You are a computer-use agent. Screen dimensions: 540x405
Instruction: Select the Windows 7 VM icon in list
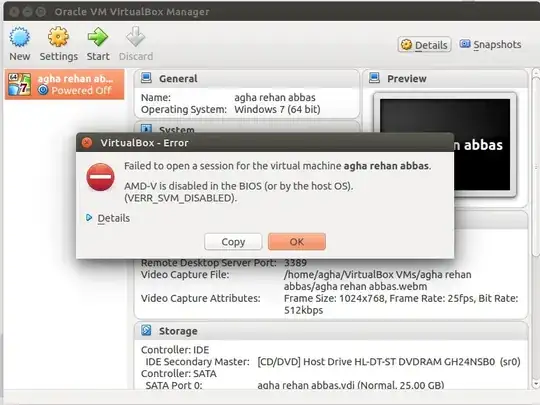click(20, 84)
